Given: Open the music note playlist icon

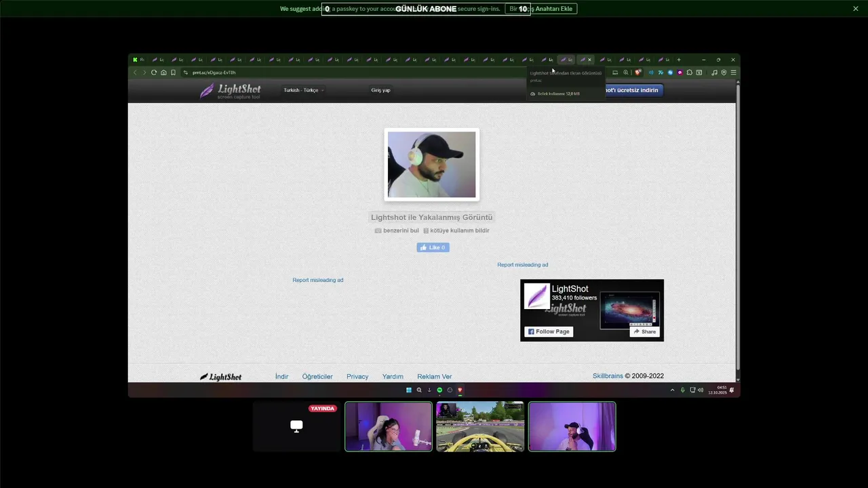Looking at the screenshot, I should click(714, 73).
